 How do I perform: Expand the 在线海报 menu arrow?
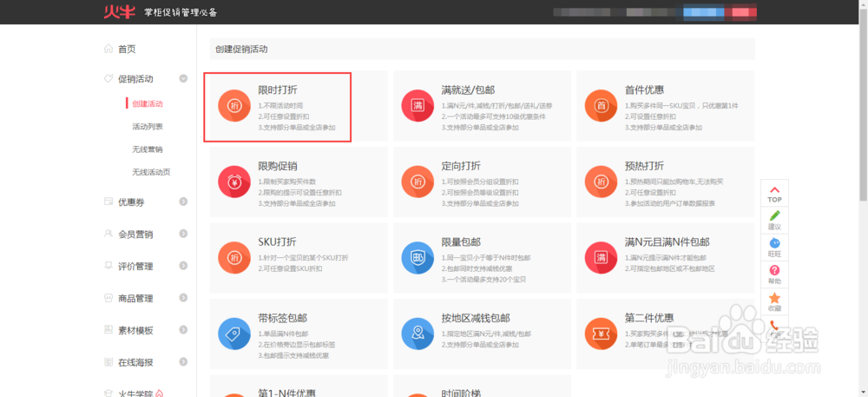click(183, 362)
